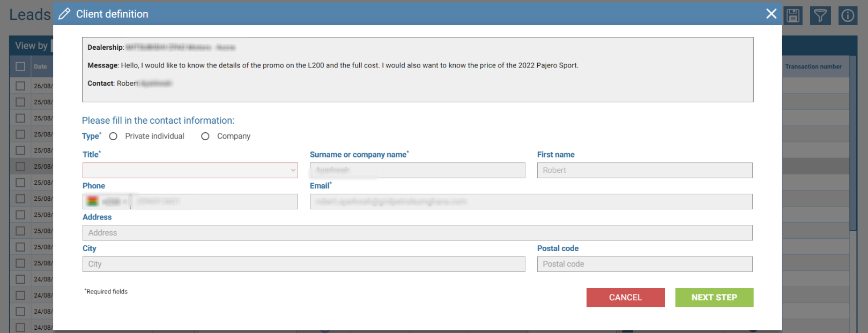This screenshot has height=333, width=868.
Task: Click the Surname or company name field
Action: 418,170
